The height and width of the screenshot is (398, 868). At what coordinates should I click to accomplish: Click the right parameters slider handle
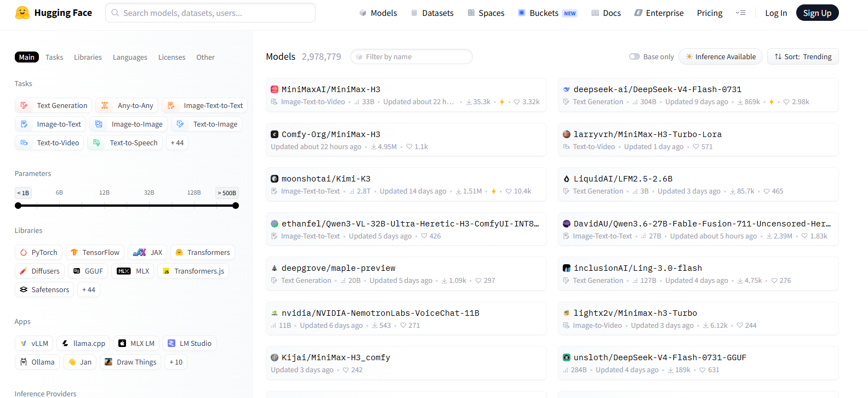[236, 206]
